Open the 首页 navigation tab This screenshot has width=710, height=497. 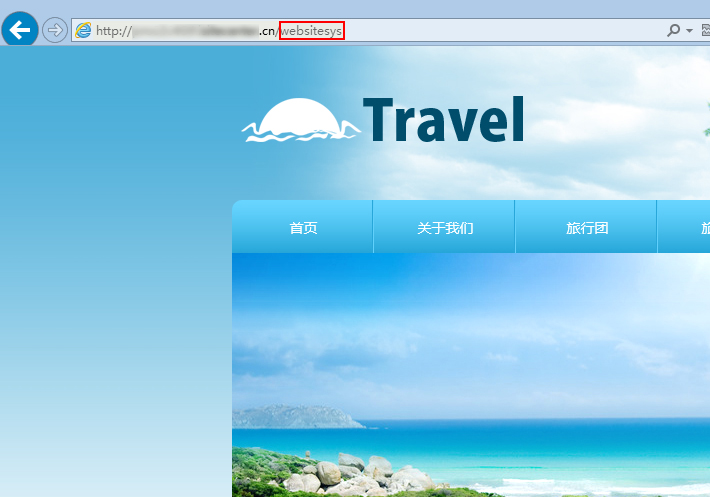pyautogui.click(x=303, y=228)
